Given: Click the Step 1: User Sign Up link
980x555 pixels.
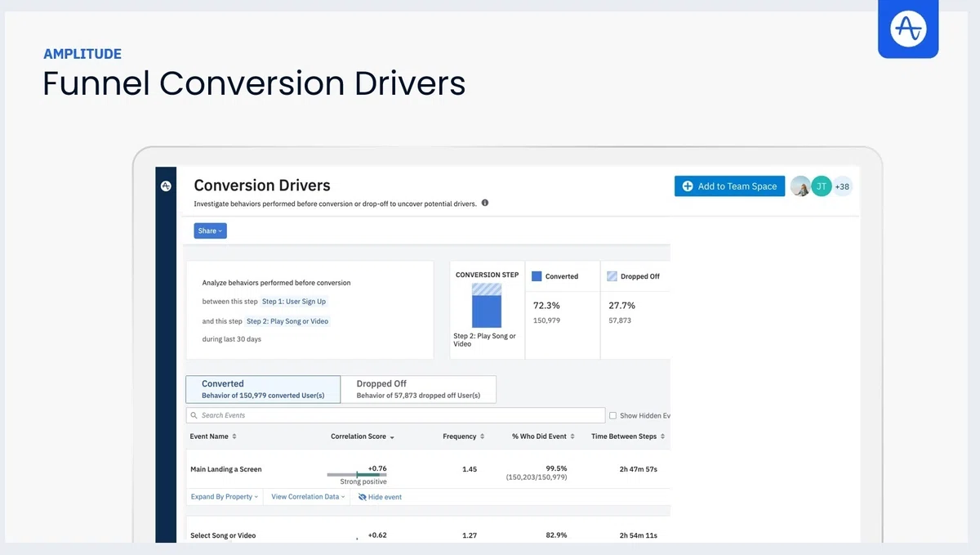Looking at the screenshot, I should point(294,302).
